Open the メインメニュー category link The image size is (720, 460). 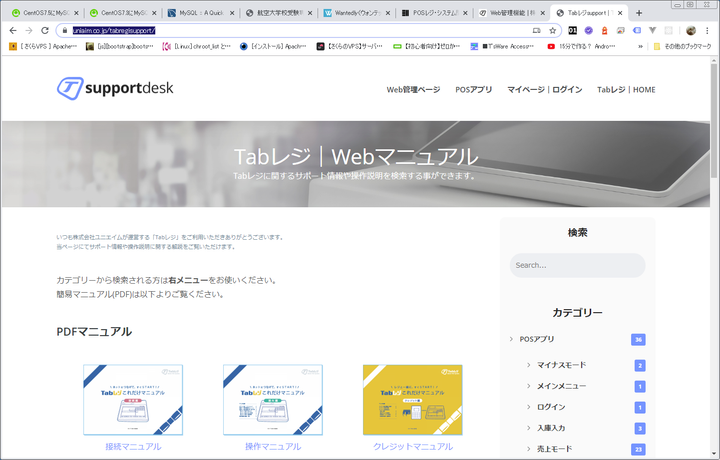tap(562, 386)
